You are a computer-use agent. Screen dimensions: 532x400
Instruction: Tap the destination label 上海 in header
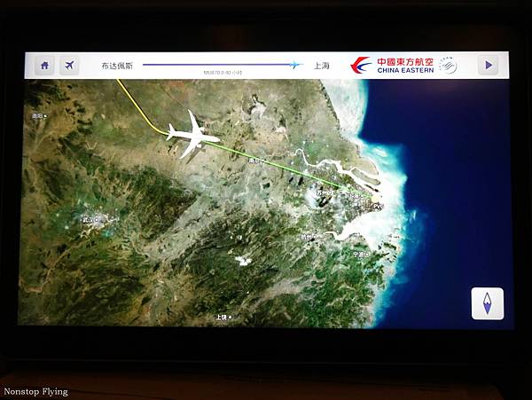click(321, 66)
